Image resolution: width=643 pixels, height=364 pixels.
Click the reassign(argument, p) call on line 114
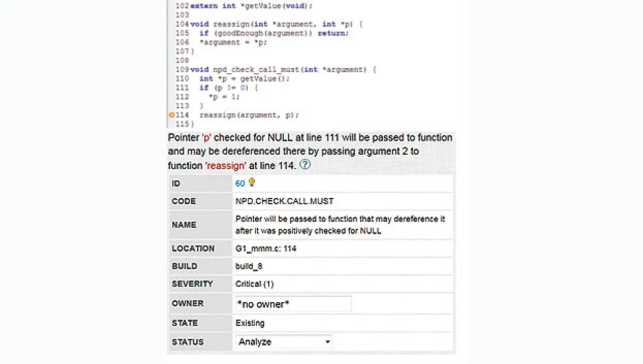249,115
